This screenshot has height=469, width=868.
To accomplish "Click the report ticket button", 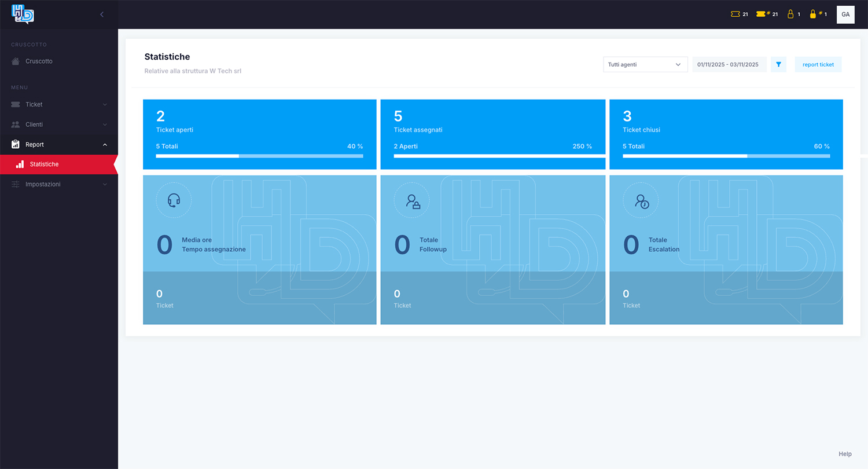I will (818, 64).
